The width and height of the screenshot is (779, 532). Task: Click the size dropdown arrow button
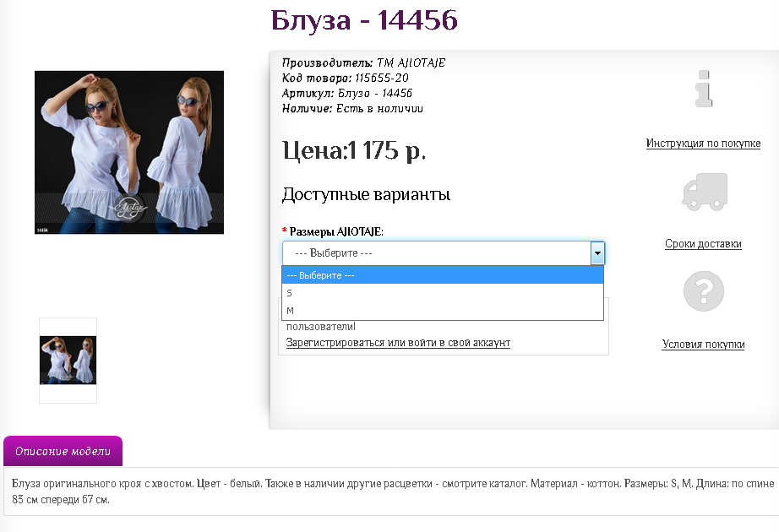click(x=597, y=253)
